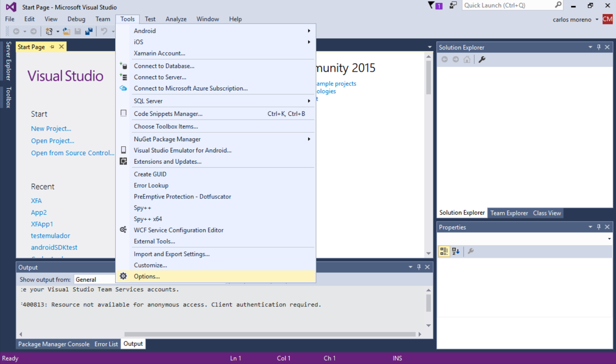Select Import and Export Settings... item
Image resolution: width=616 pixels, height=364 pixels.
(x=216, y=254)
